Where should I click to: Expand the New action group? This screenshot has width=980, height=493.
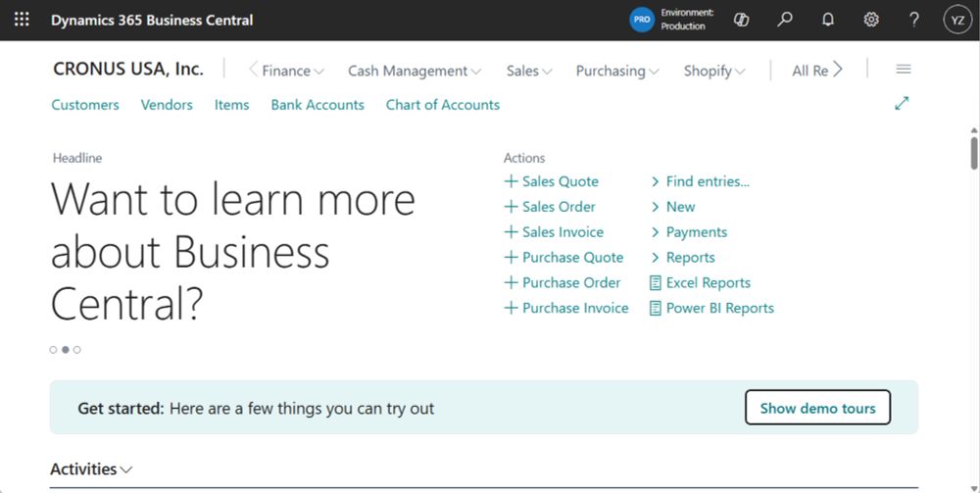tap(672, 207)
